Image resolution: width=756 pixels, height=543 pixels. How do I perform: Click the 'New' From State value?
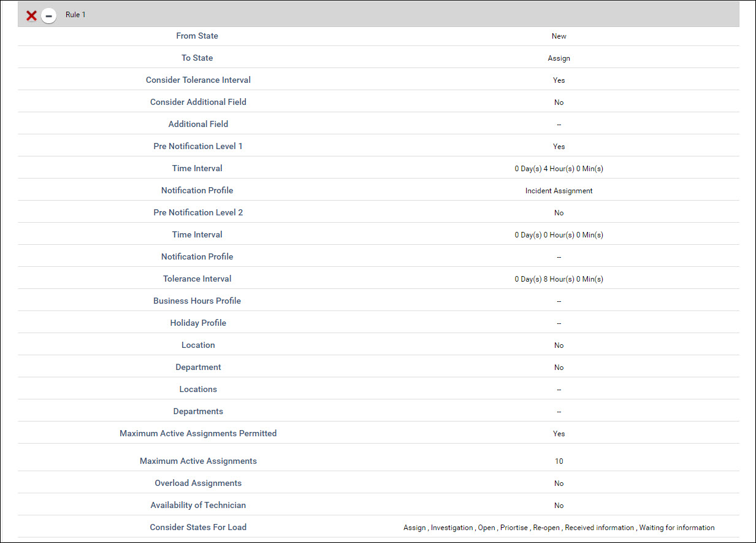click(559, 36)
